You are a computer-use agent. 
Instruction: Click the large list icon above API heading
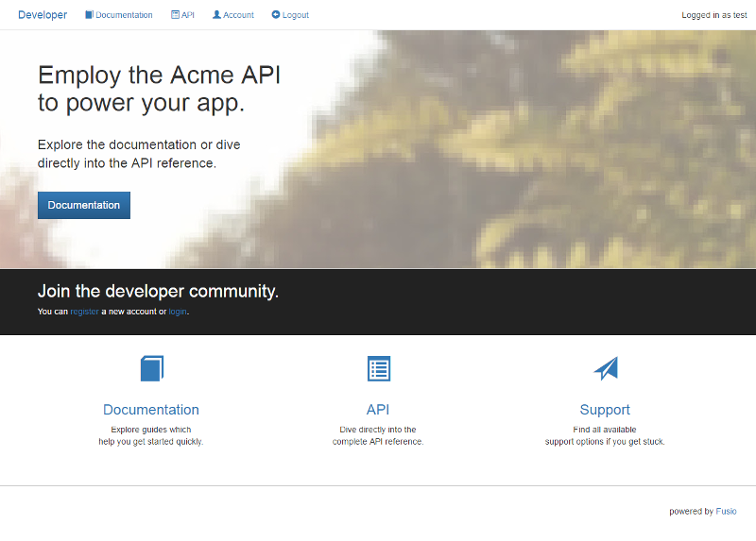(379, 368)
